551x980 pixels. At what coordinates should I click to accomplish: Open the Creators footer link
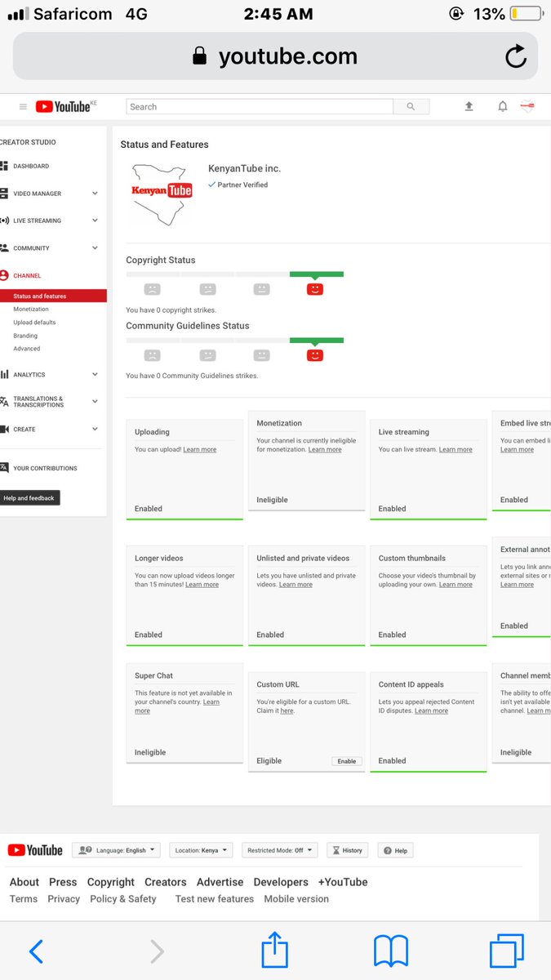click(x=166, y=882)
